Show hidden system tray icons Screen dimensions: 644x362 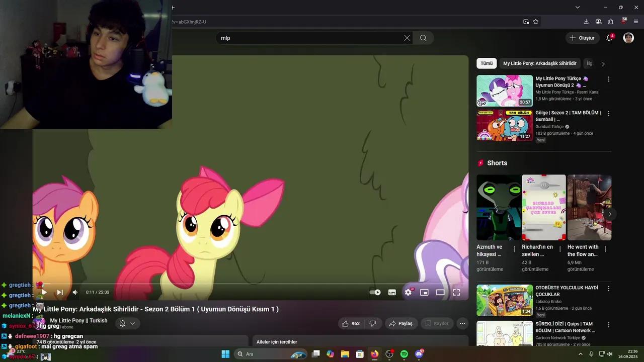click(x=580, y=354)
